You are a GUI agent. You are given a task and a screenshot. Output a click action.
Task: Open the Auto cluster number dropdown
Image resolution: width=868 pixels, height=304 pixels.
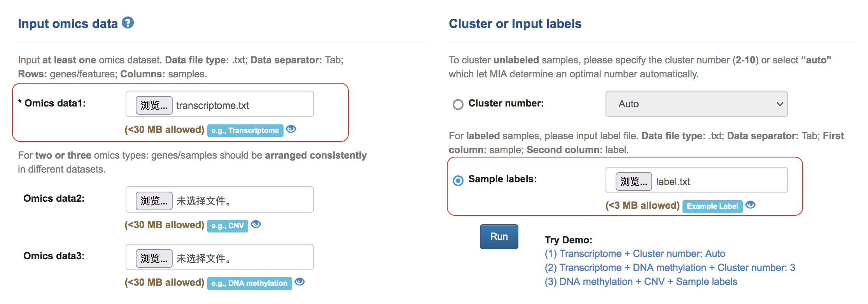coord(696,104)
